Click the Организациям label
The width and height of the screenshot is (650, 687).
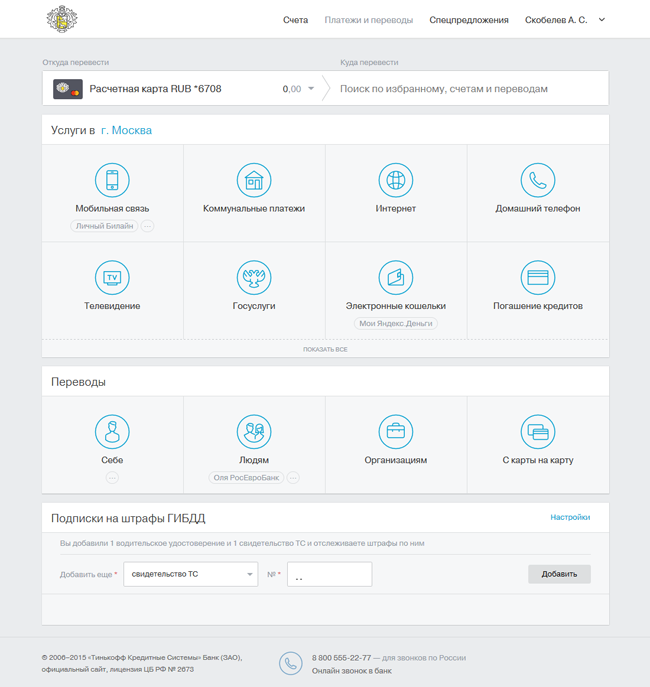click(396, 460)
